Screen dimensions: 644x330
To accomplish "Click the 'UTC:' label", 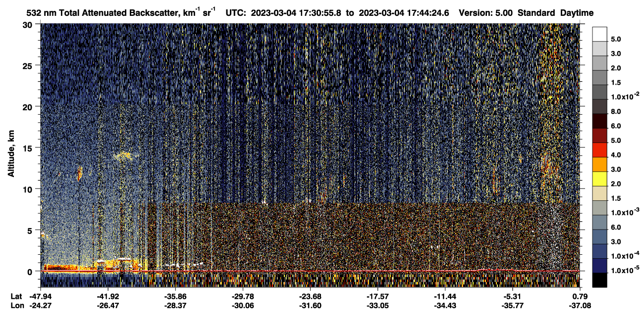I will 236,13.
